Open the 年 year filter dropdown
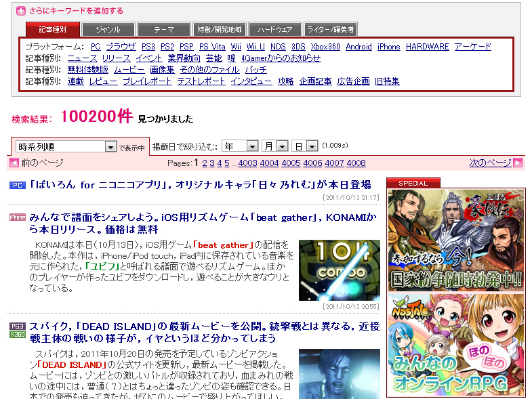The height and width of the screenshot is (399, 532). click(x=240, y=146)
